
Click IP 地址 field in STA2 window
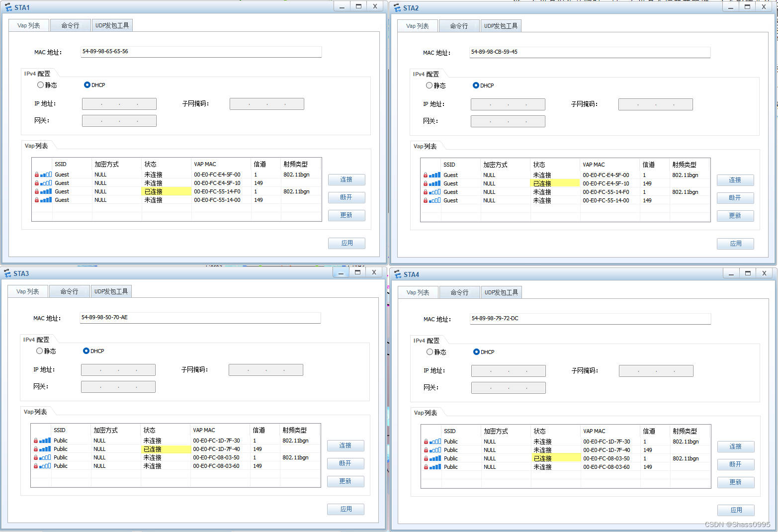click(508, 104)
